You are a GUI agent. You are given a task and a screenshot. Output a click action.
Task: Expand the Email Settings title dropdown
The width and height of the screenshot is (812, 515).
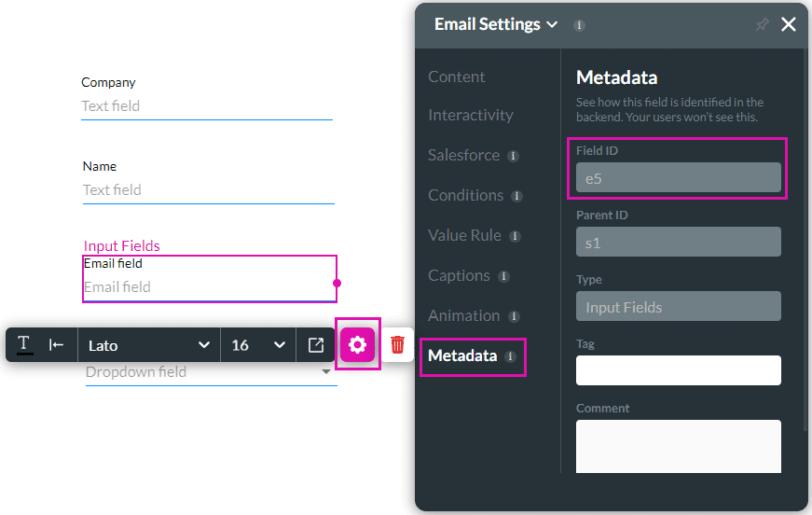click(552, 24)
